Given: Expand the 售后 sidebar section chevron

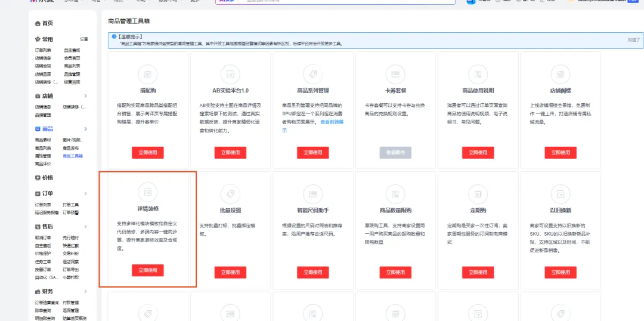Looking at the screenshot, I should pos(86,227).
